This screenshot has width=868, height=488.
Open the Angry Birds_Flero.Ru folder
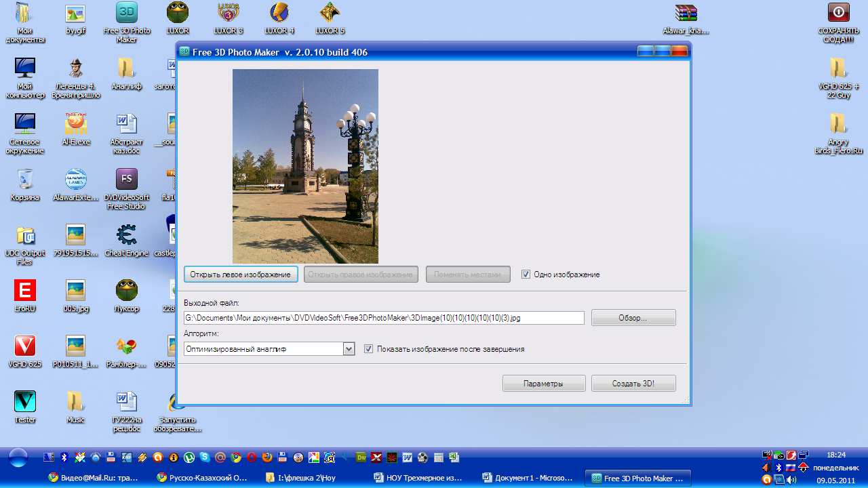click(x=838, y=134)
